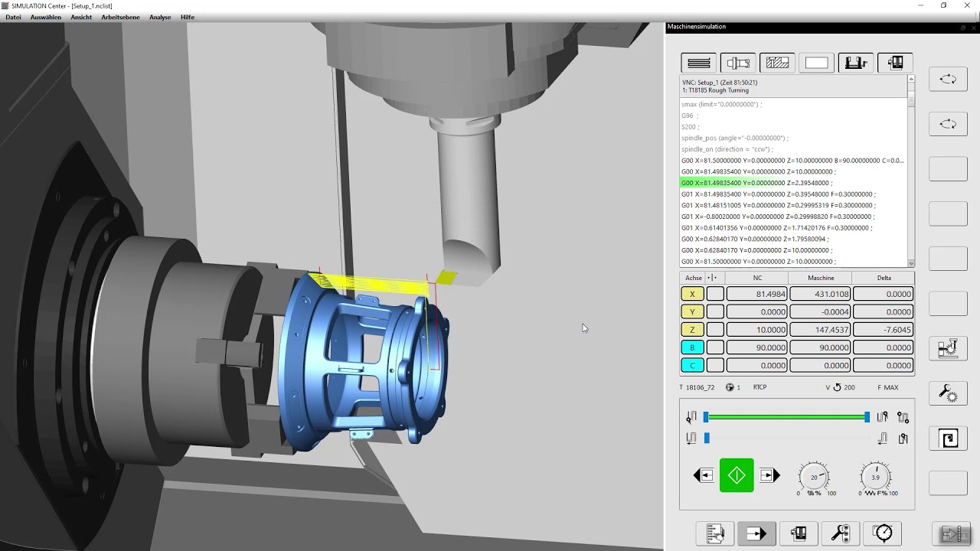Click the hatched stock material icon
980x551 pixels.
tap(777, 63)
